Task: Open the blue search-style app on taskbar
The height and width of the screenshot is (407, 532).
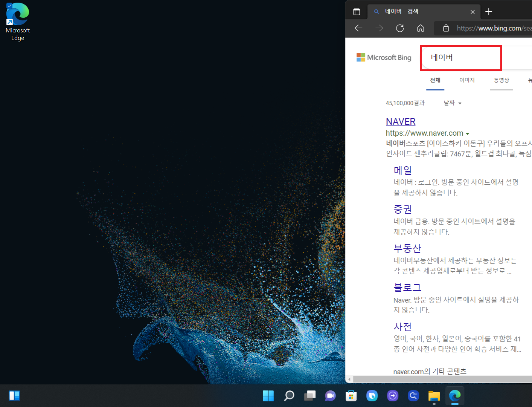Action: pyautogui.click(x=413, y=396)
